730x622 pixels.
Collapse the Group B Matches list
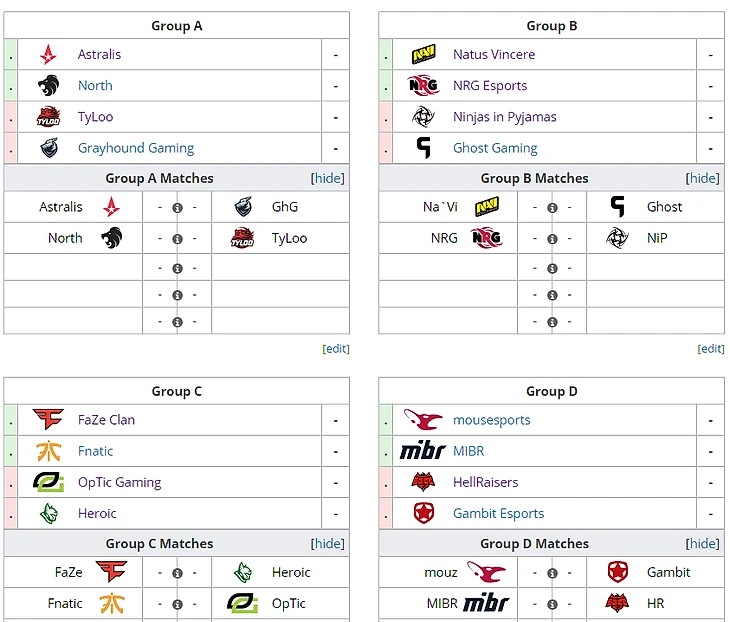coord(703,178)
